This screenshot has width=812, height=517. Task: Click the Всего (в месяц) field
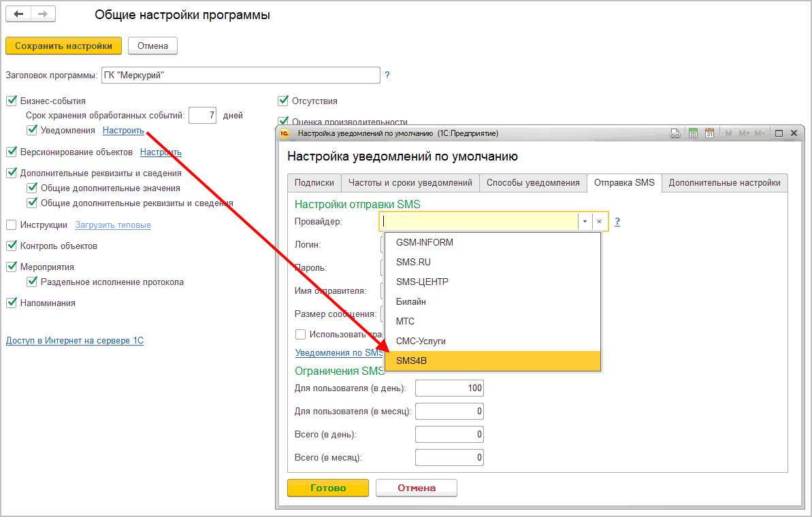(x=449, y=458)
